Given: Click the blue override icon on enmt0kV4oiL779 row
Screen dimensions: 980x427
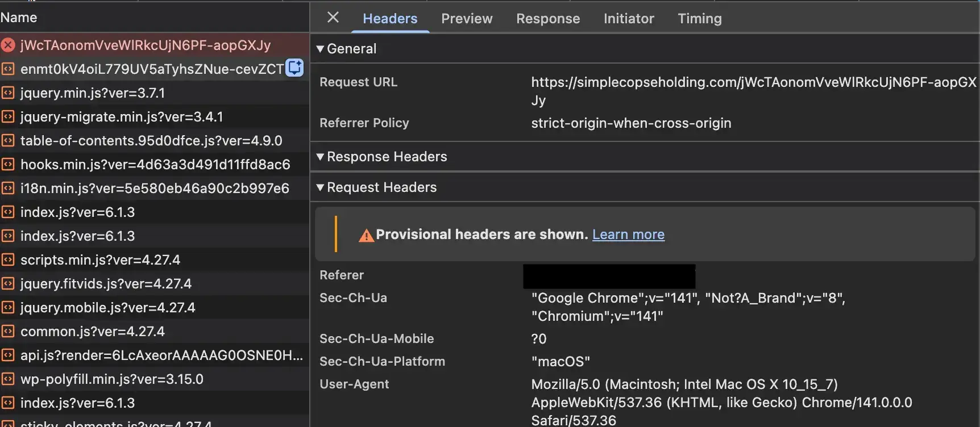Looking at the screenshot, I should (294, 68).
